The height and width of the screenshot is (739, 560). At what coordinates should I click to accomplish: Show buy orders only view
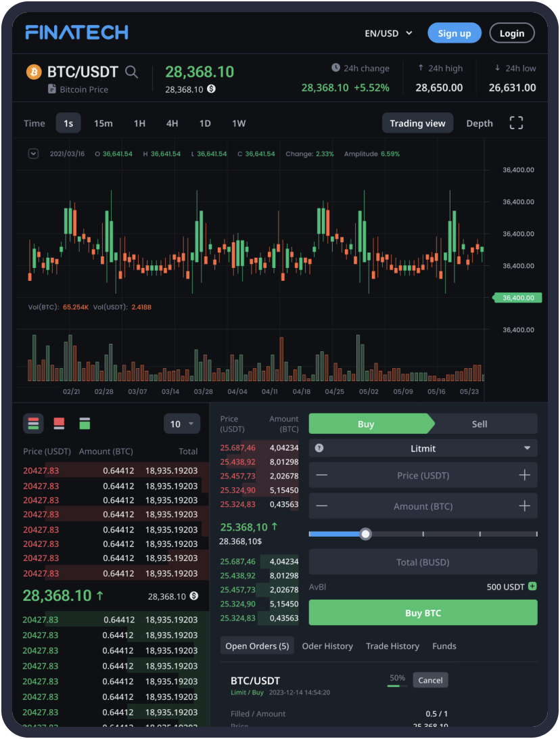(85, 423)
